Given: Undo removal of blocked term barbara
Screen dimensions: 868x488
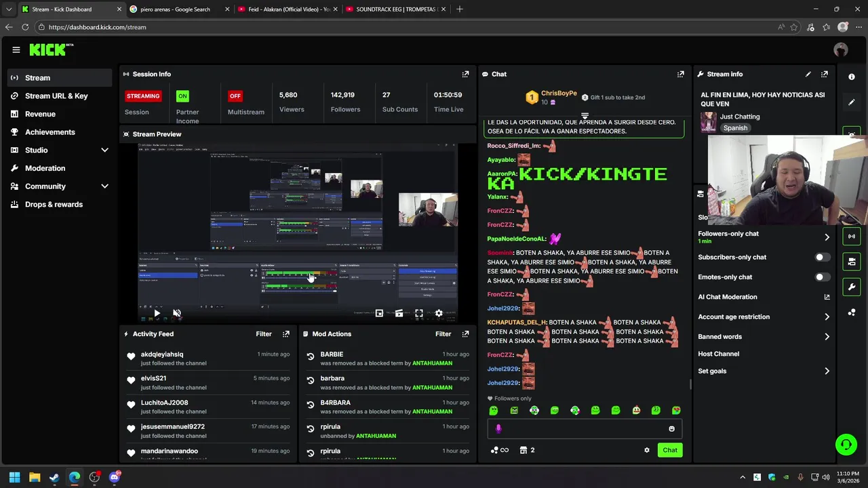Looking at the screenshot, I should 311,380.
